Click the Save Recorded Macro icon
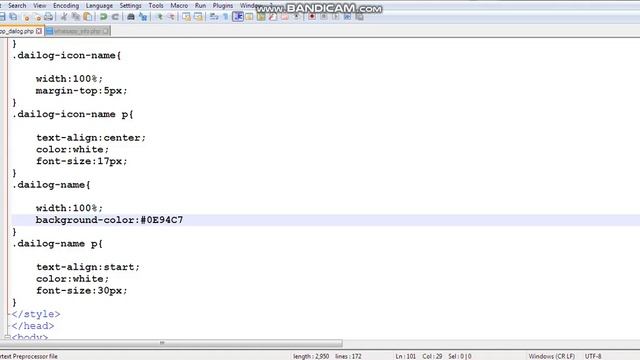Screen dimensions: 640x360 click(x=359, y=17)
